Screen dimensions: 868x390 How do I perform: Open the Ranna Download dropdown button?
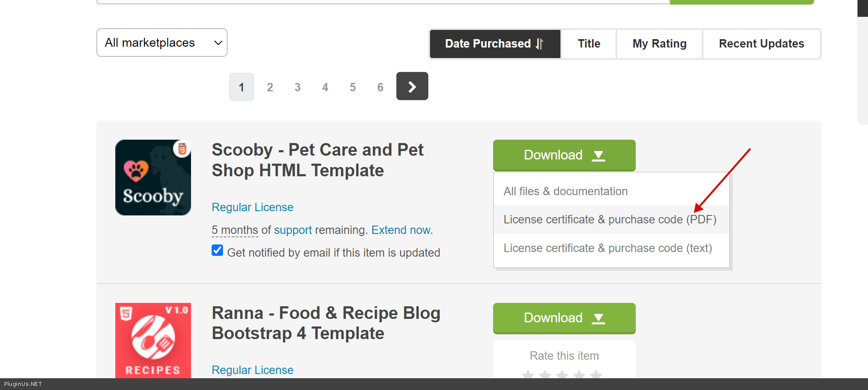tap(564, 318)
